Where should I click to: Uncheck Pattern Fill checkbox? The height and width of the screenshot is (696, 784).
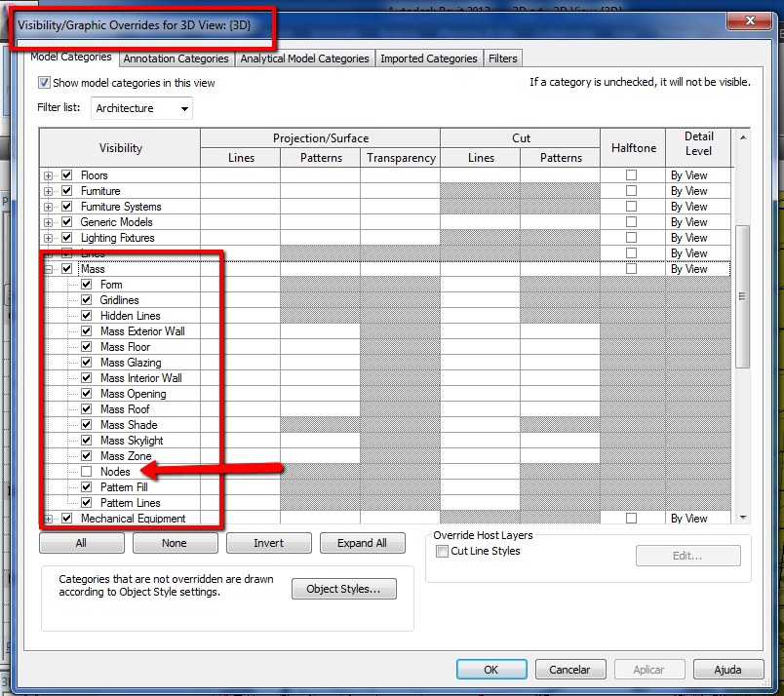pyautogui.click(x=87, y=487)
